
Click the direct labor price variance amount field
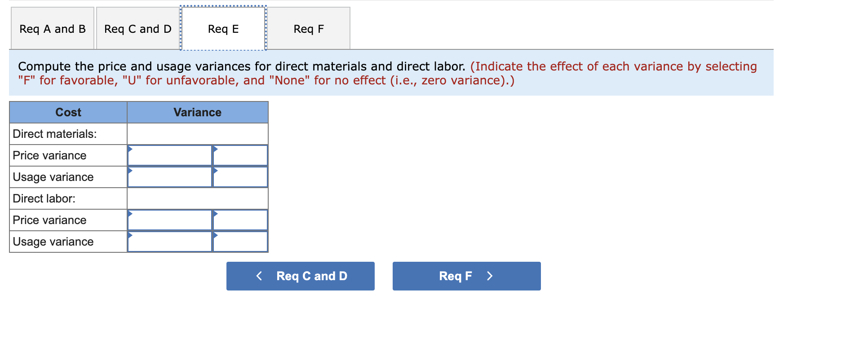point(169,220)
